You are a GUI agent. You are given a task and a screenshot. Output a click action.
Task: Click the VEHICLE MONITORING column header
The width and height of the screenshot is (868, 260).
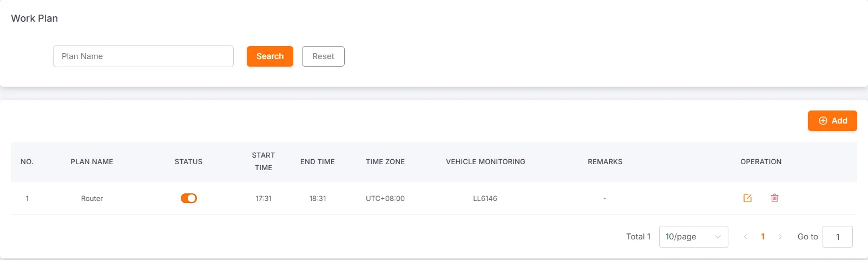485,161
